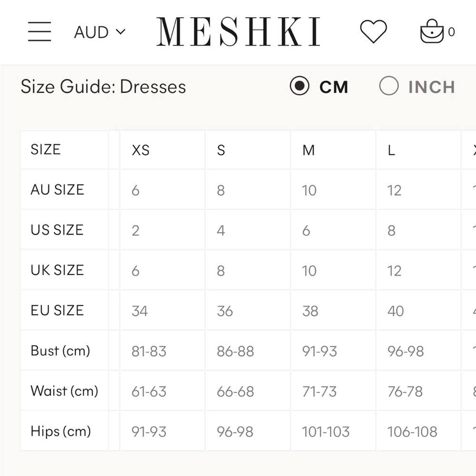Select the SIZE column header

point(46,149)
